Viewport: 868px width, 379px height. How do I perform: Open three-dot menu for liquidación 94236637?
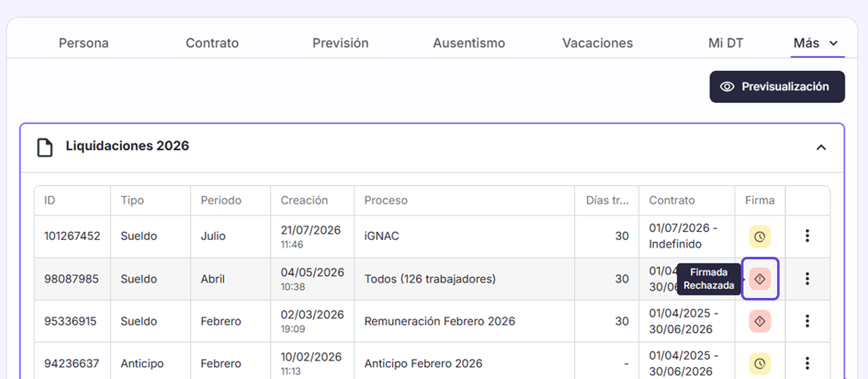[808, 363]
